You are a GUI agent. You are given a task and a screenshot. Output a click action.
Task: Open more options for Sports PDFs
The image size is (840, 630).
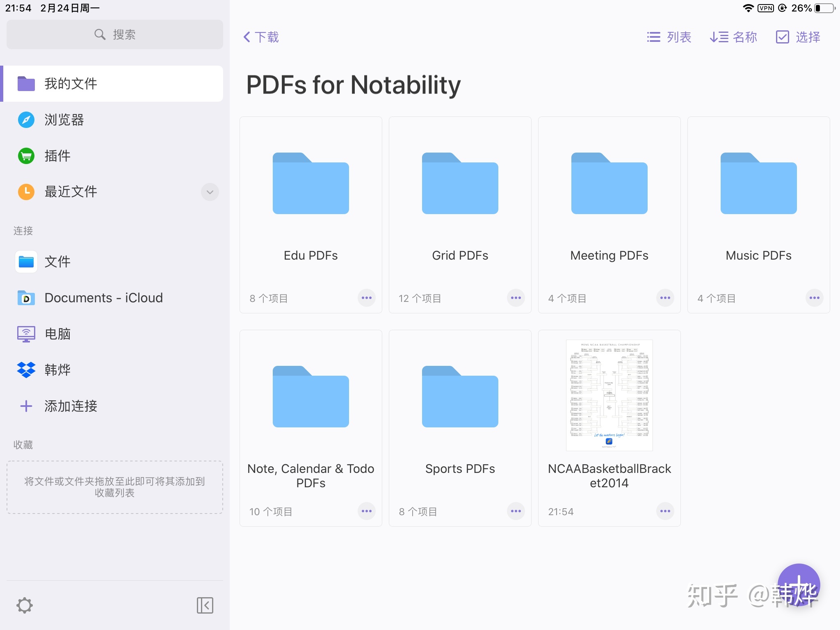tap(516, 511)
